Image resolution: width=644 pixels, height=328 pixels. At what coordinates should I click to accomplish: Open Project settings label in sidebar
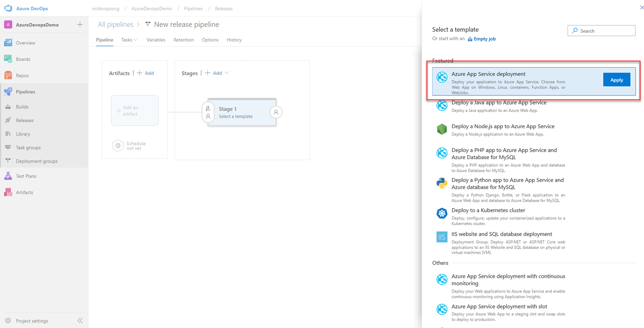32,321
